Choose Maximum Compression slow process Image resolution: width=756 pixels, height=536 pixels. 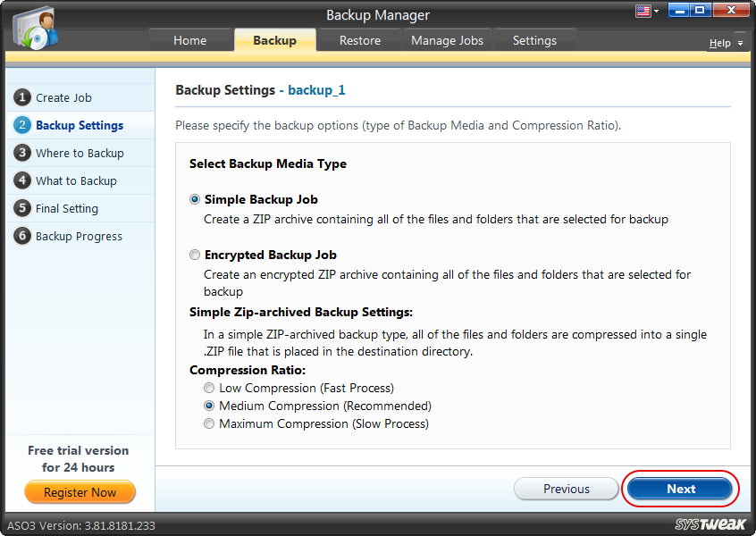[209, 423]
